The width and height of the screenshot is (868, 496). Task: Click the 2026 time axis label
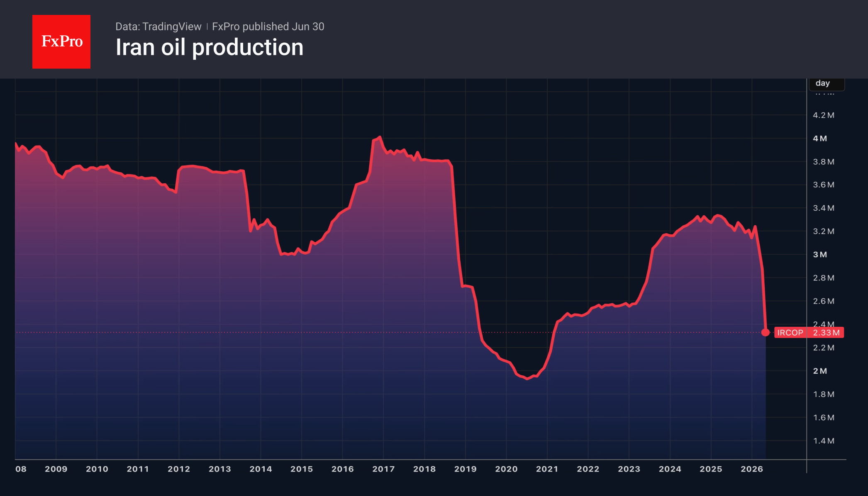[x=752, y=469]
